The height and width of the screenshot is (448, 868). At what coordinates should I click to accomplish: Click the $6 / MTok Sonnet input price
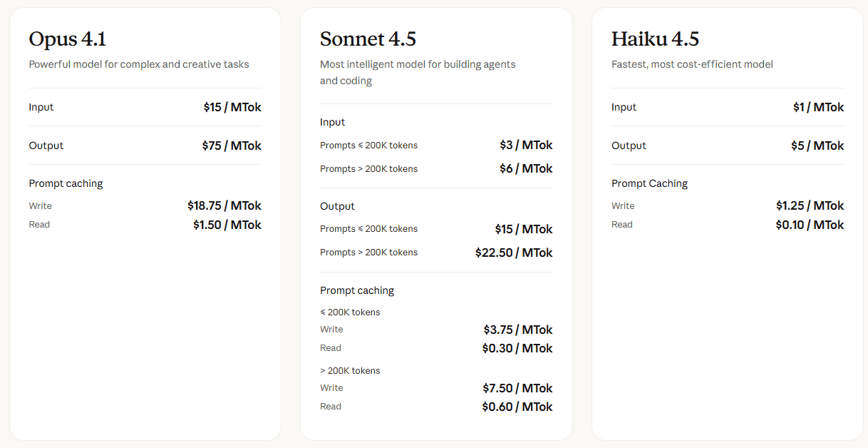(526, 168)
